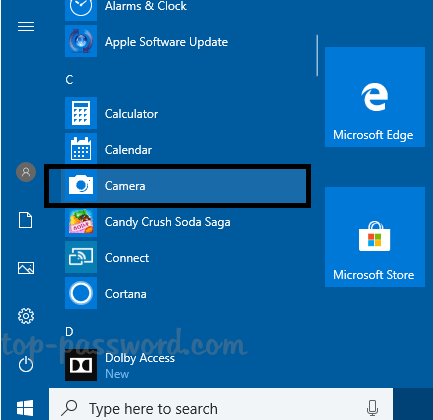Select the Camera entry label
Image resolution: width=433 pixels, height=420 pixels.
click(x=125, y=186)
